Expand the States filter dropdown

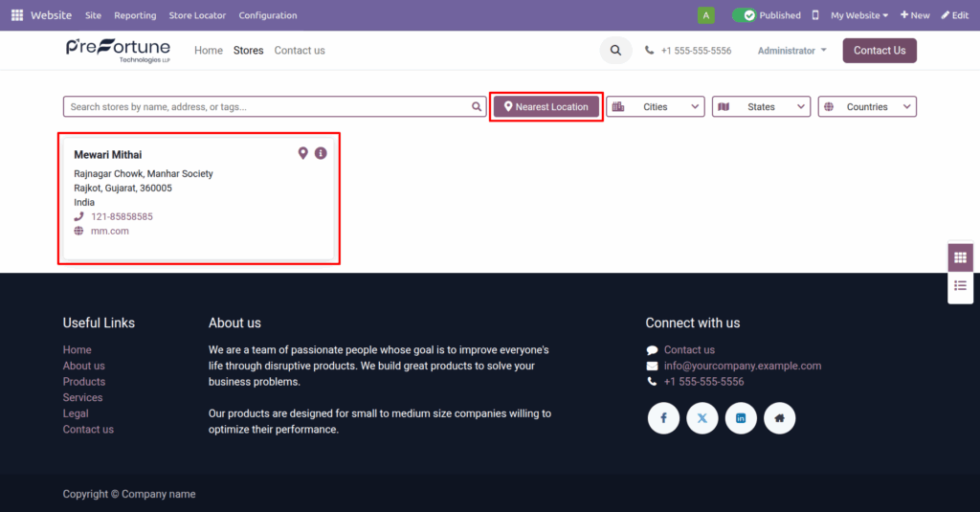tap(761, 107)
